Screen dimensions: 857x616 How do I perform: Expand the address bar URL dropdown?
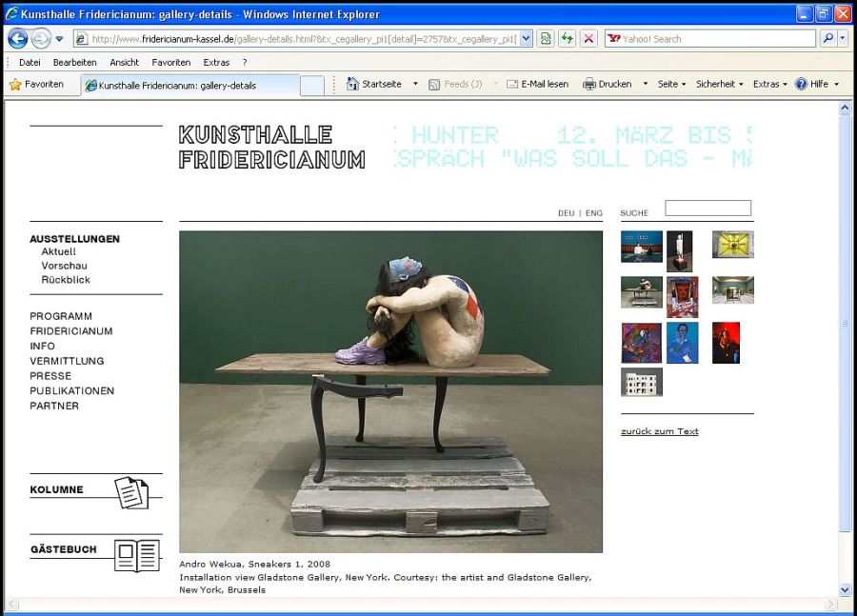pos(526,39)
